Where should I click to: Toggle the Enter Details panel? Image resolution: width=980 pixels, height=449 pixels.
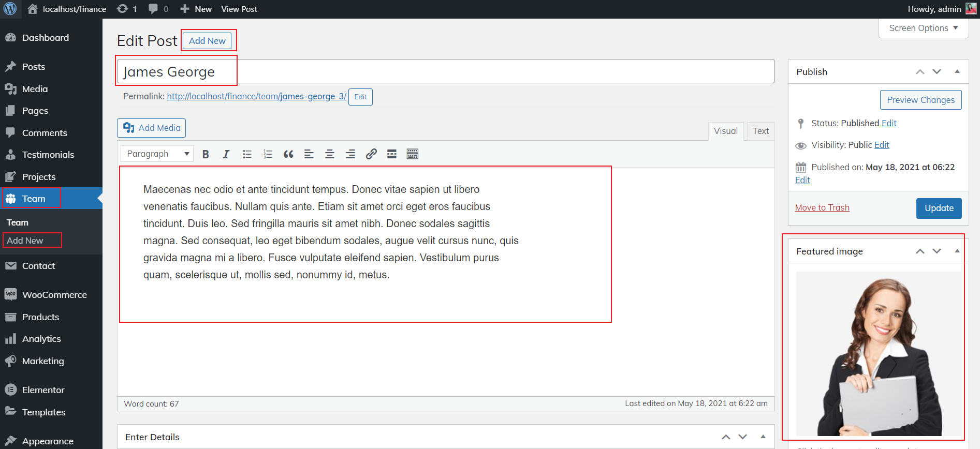pyautogui.click(x=763, y=437)
